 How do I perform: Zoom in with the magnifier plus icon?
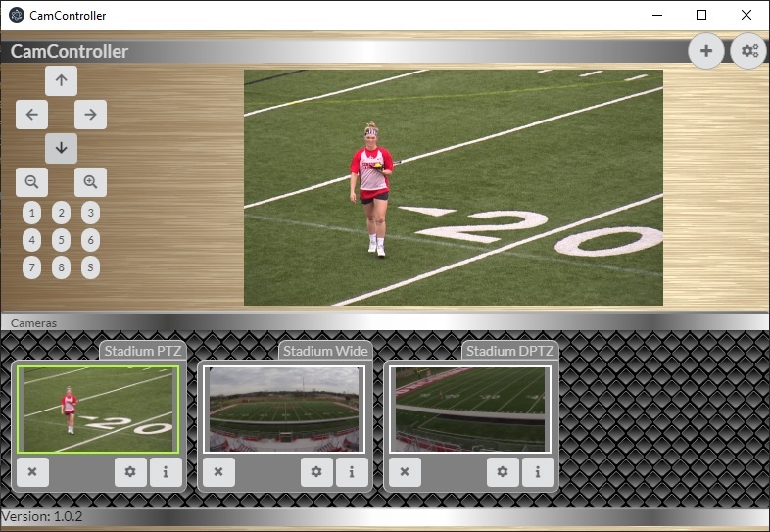(x=90, y=182)
